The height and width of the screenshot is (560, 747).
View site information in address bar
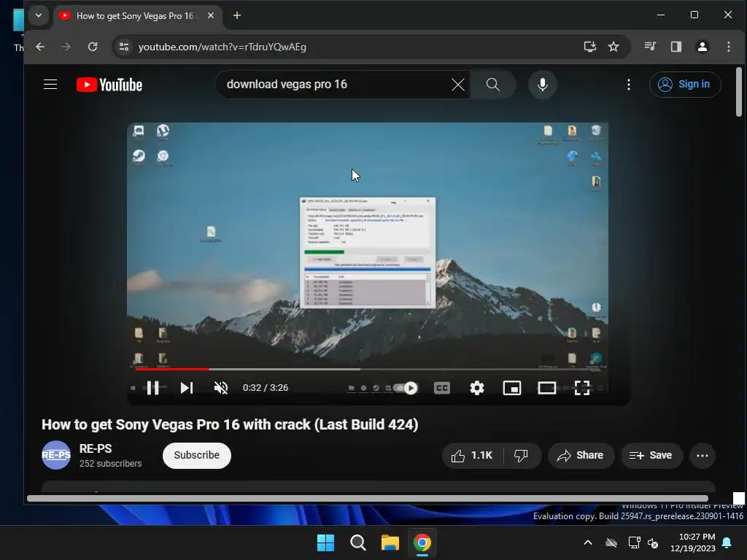point(124,47)
